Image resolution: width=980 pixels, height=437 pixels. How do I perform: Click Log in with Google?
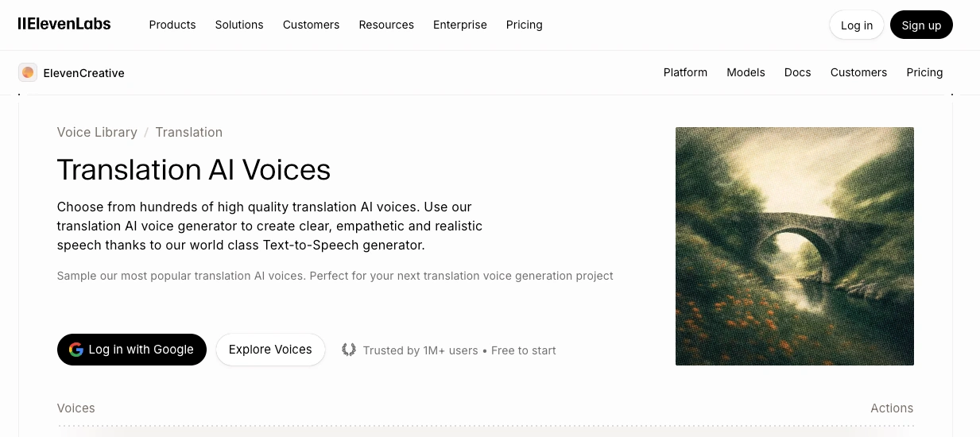[x=132, y=350]
